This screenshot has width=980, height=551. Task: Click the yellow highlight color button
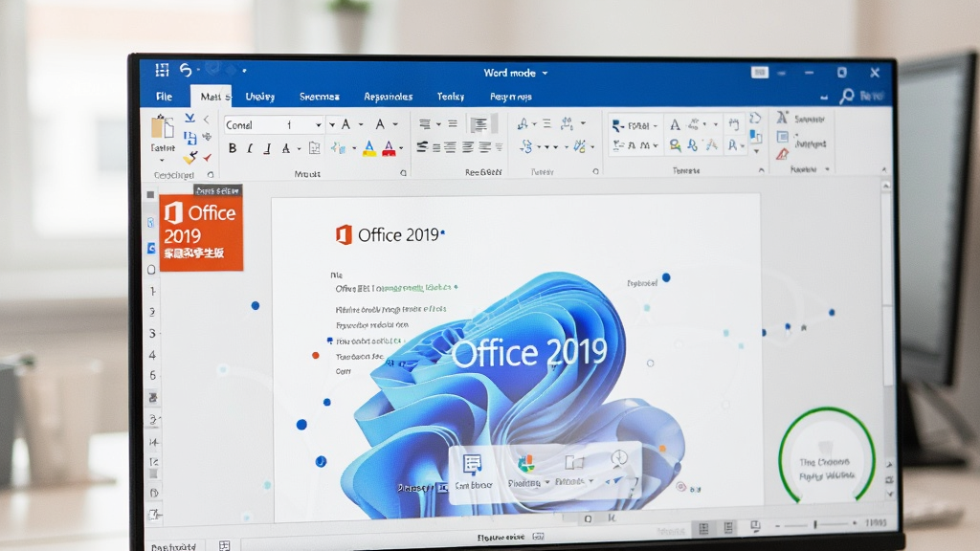(369, 148)
